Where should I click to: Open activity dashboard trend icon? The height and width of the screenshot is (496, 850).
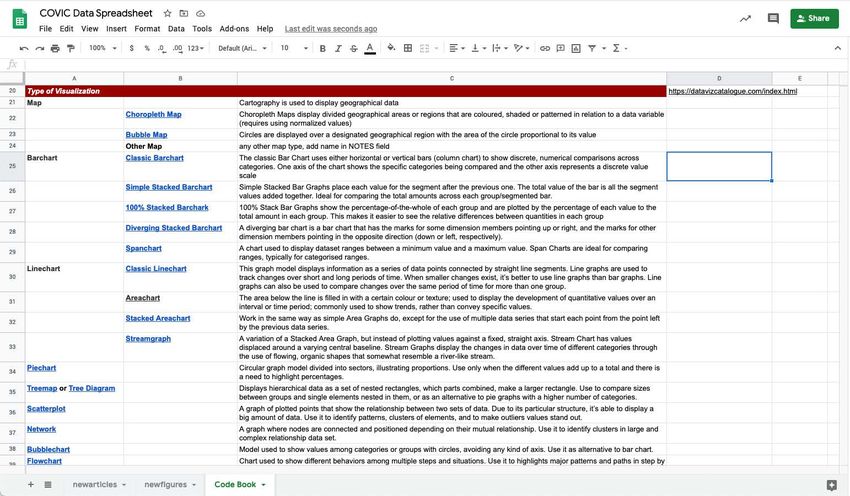[x=745, y=18]
